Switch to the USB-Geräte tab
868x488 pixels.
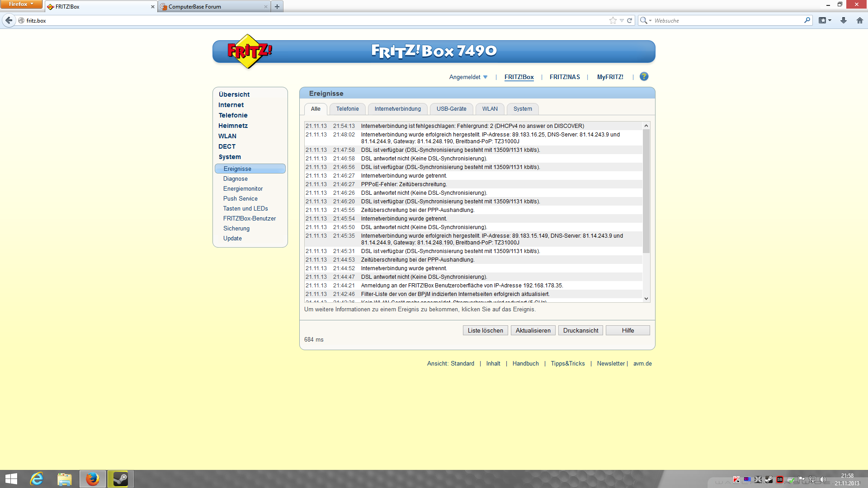[x=451, y=109]
